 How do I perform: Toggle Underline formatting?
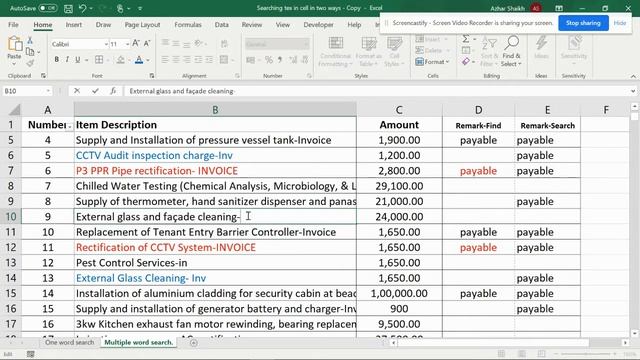78,60
